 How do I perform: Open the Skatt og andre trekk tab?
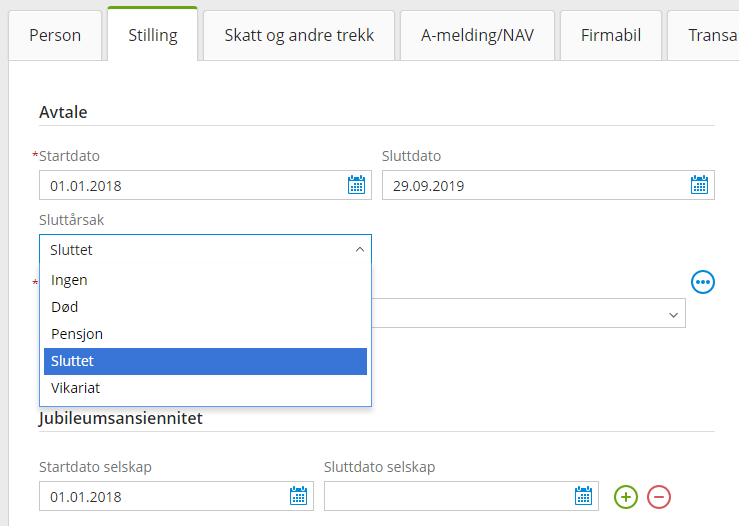(299, 36)
